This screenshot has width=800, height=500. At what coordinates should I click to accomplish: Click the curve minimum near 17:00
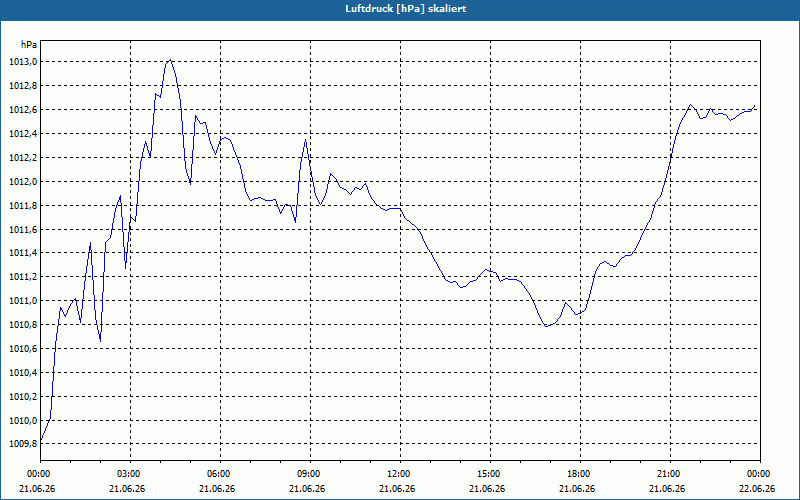(x=546, y=326)
